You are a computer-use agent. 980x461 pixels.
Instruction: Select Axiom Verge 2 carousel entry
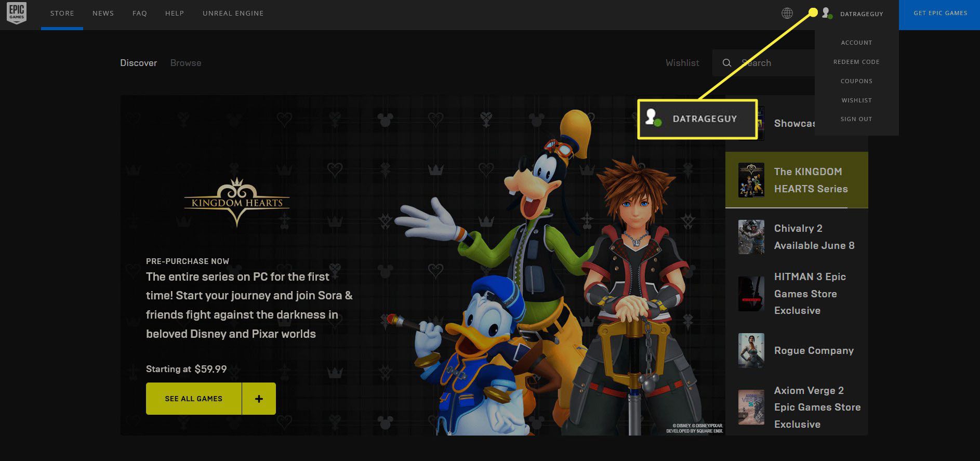(x=797, y=407)
